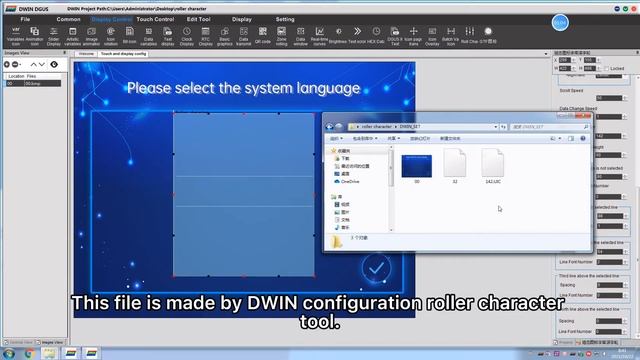
Task: Select the Clock Display tool
Action: [x=187, y=36]
